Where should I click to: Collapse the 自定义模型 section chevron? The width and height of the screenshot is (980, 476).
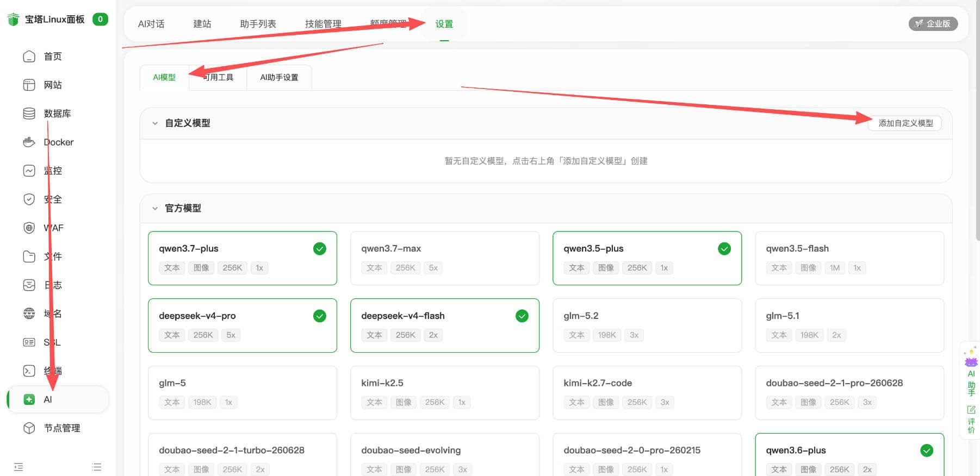[x=155, y=123]
